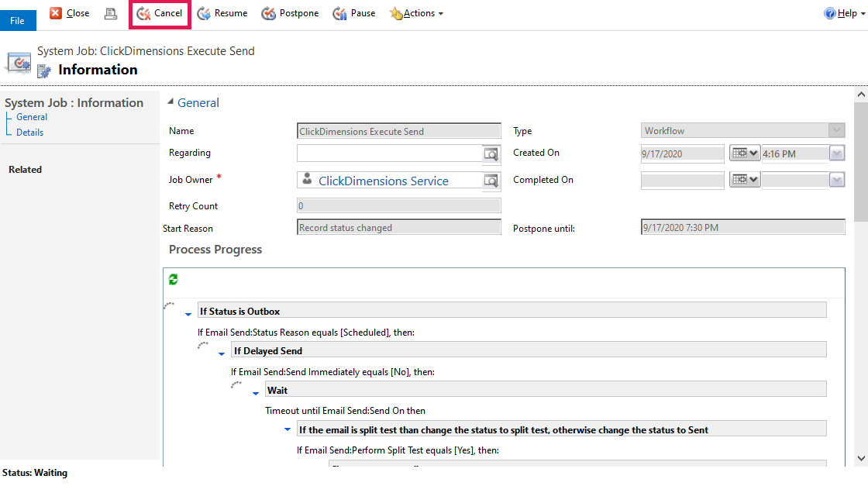This screenshot has width=868, height=486.
Task: Open the Help menu
Action: tap(844, 13)
